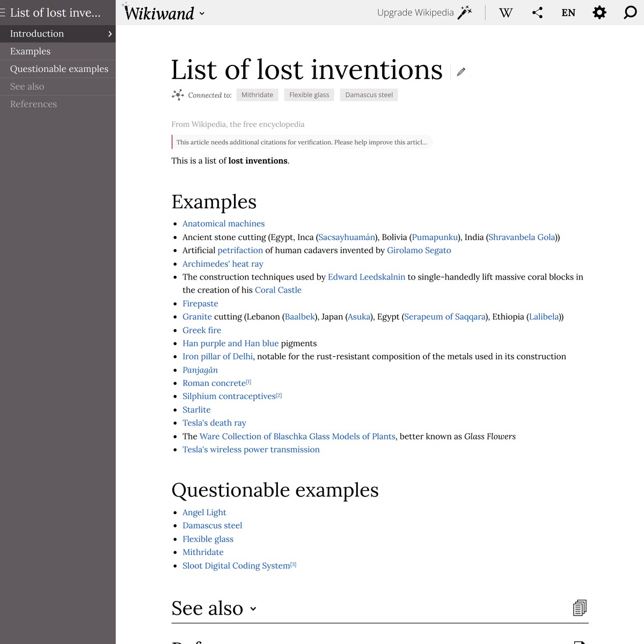Open Pumapunku link
The width and height of the screenshot is (644, 644).
click(435, 237)
